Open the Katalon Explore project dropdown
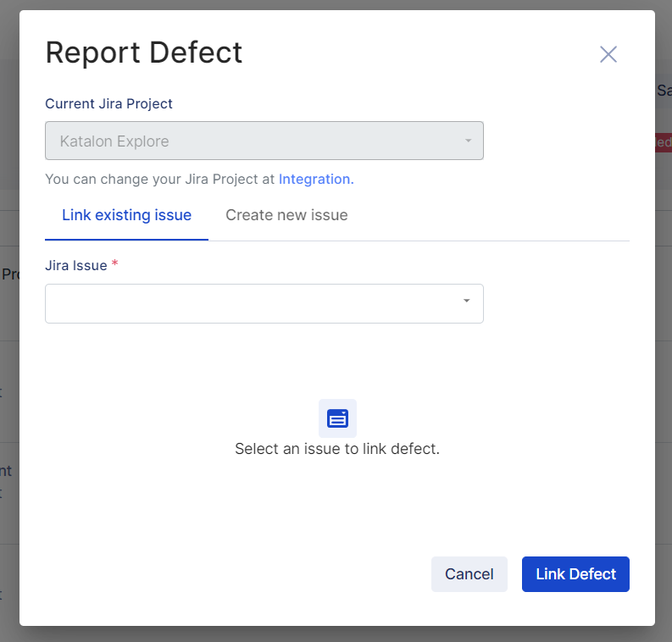Screen dimensions: 672x642 pyautogui.click(x=264, y=141)
